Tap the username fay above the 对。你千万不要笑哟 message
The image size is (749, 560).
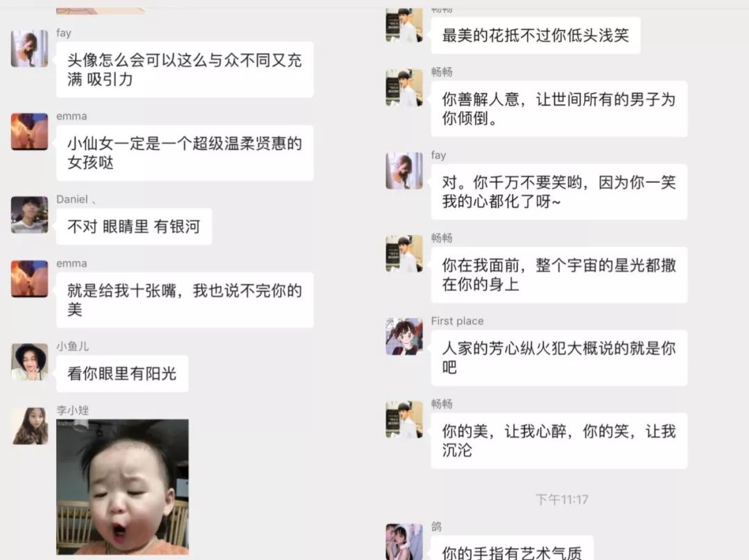tap(438, 155)
